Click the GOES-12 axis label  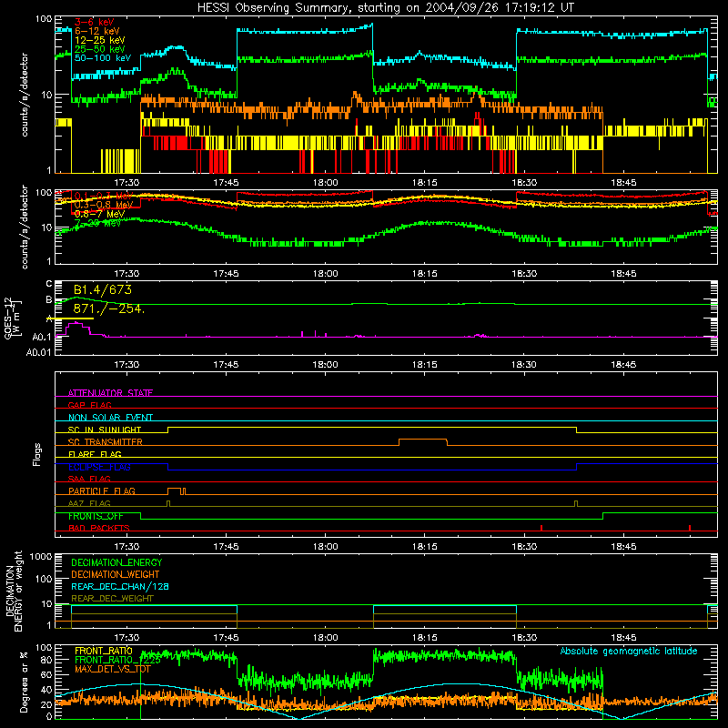pyautogui.click(x=13, y=318)
